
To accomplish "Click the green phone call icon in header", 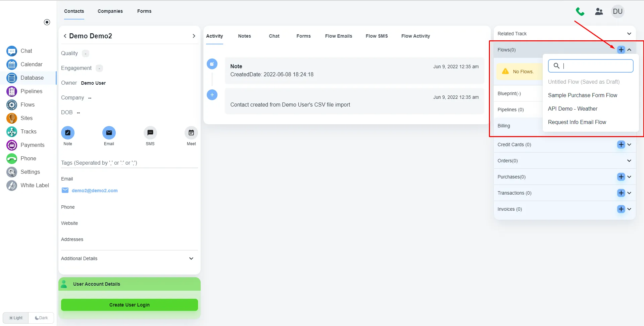I will click(x=580, y=12).
